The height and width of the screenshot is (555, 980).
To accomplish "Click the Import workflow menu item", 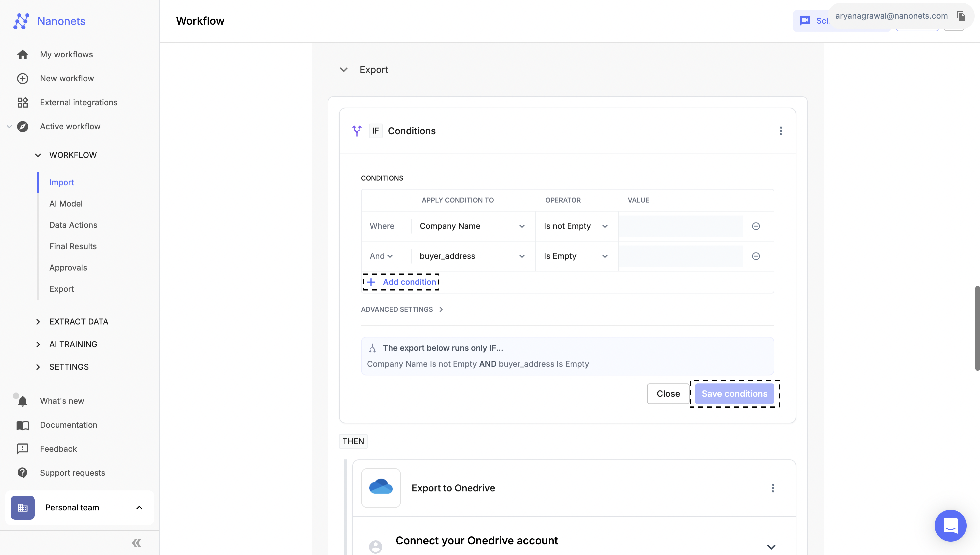I will (61, 182).
